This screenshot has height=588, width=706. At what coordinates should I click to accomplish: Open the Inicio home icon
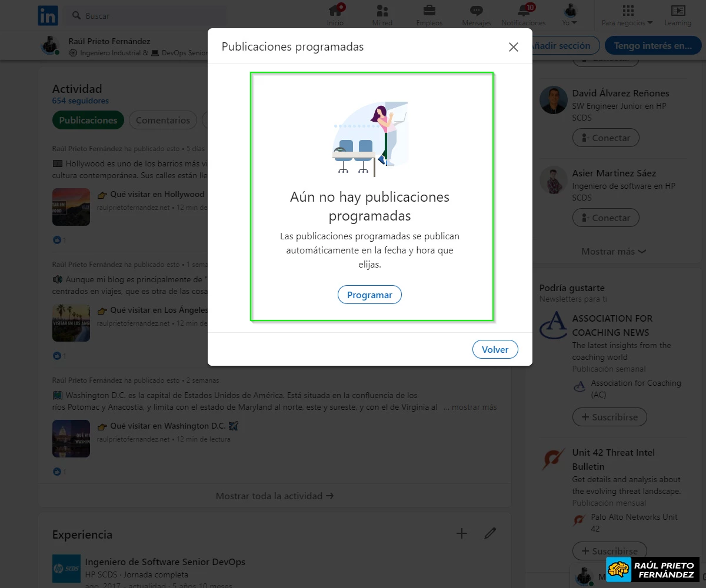pos(335,14)
